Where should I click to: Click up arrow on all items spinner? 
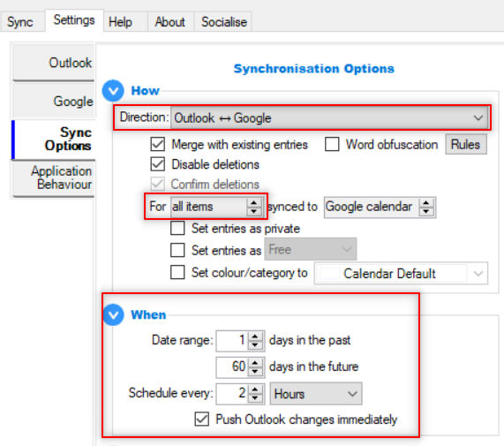click(254, 203)
